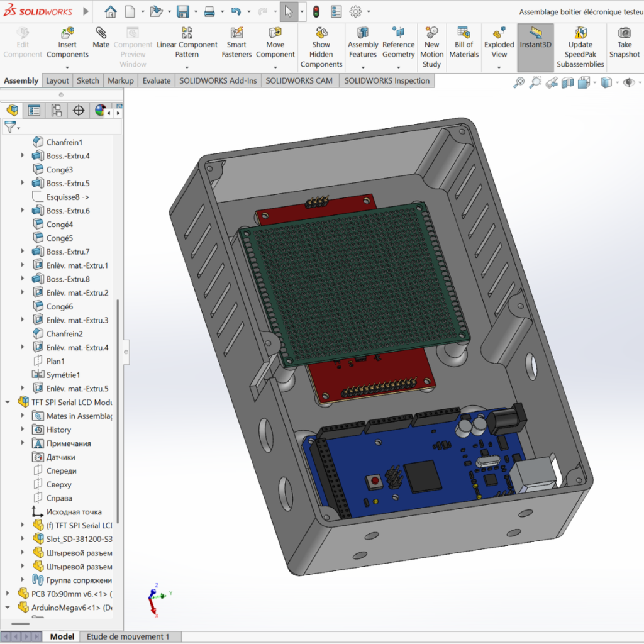This screenshot has width=644, height=644.
Task: Select the Move Component tool
Action: click(x=275, y=43)
